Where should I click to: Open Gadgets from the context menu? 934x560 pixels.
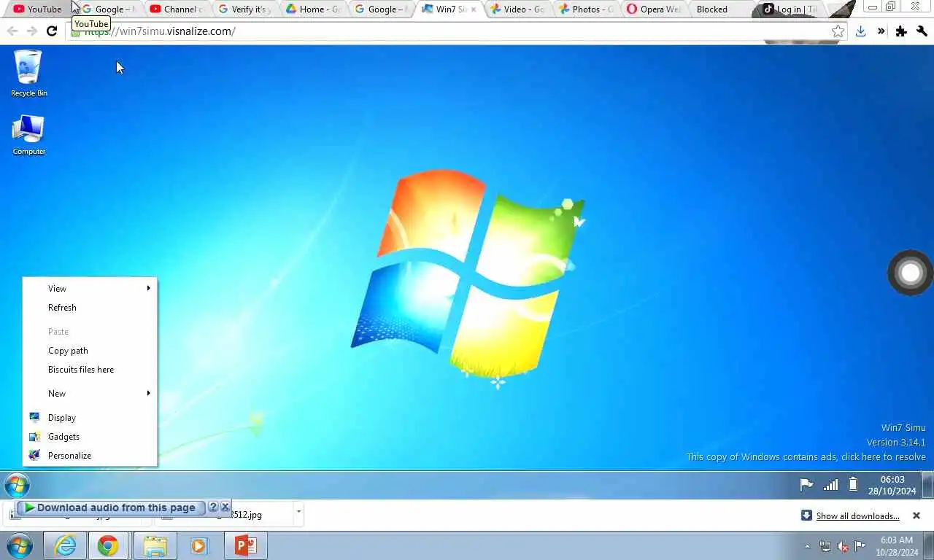tap(90, 437)
